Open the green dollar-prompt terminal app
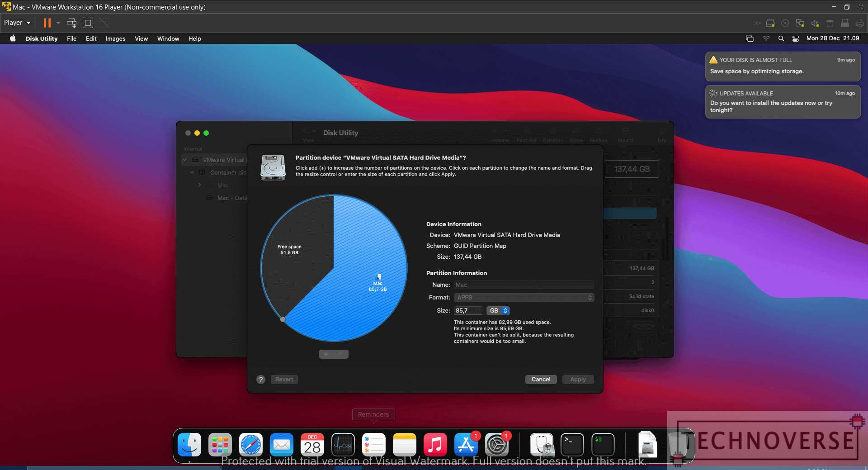This screenshot has height=470, width=868. point(603,445)
